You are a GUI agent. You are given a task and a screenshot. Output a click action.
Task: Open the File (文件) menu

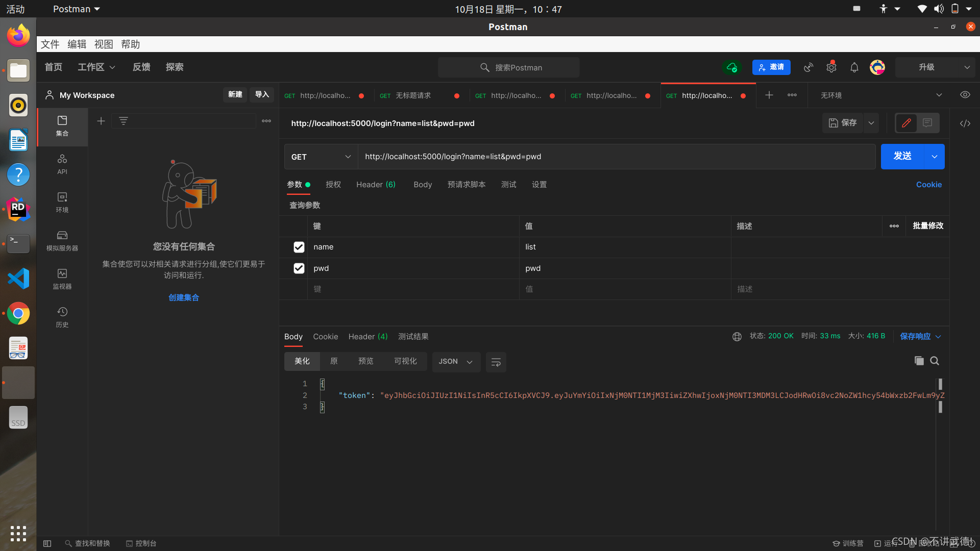[x=50, y=44]
